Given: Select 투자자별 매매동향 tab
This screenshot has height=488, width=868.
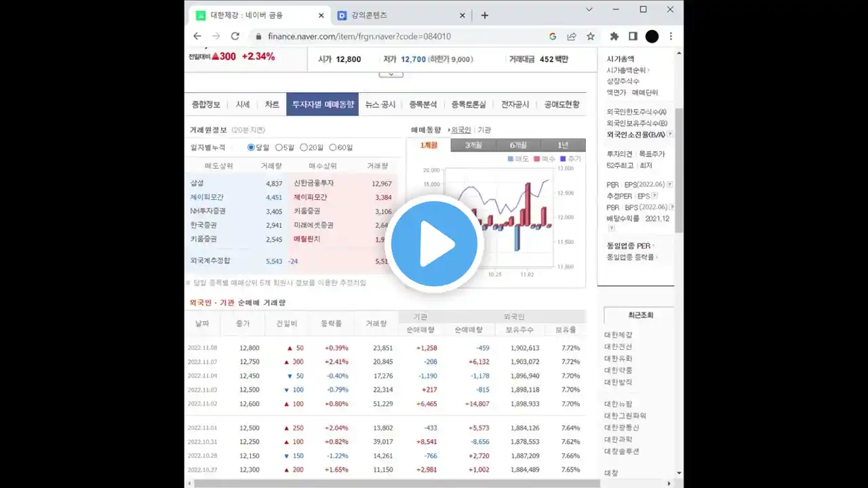Looking at the screenshot, I should [323, 104].
